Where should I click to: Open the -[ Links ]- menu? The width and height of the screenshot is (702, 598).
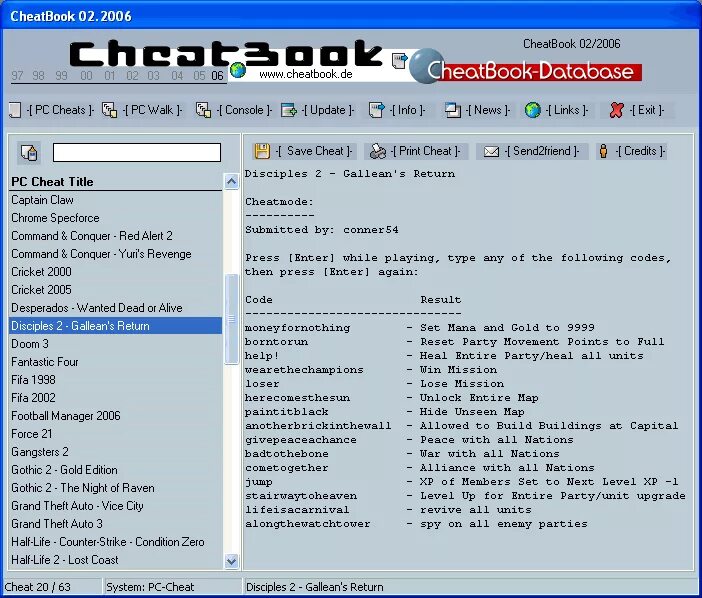click(x=567, y=110)
